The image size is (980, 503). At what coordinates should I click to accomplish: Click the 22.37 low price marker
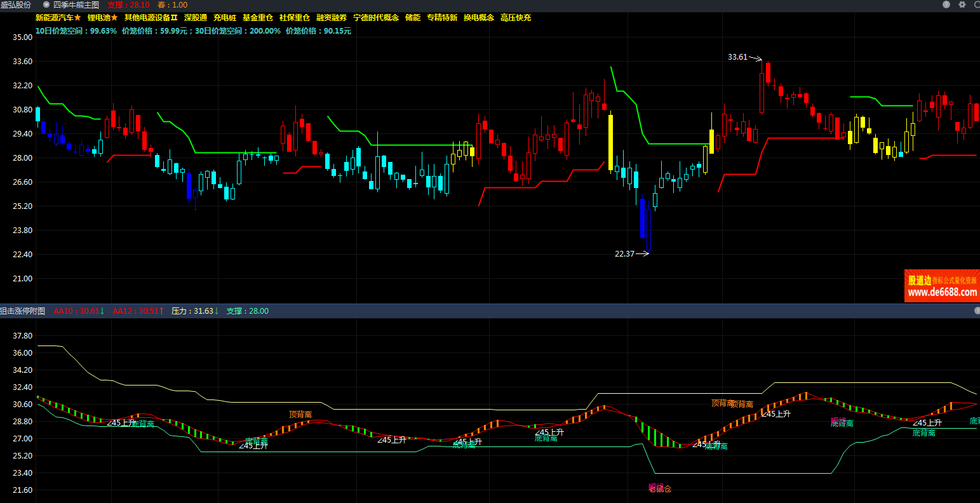pos(624,254)
